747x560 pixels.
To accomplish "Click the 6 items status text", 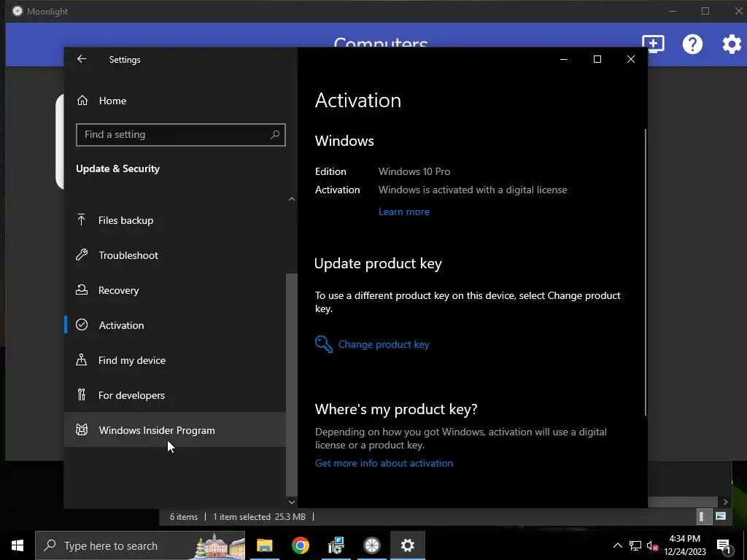I will (184, 517).
